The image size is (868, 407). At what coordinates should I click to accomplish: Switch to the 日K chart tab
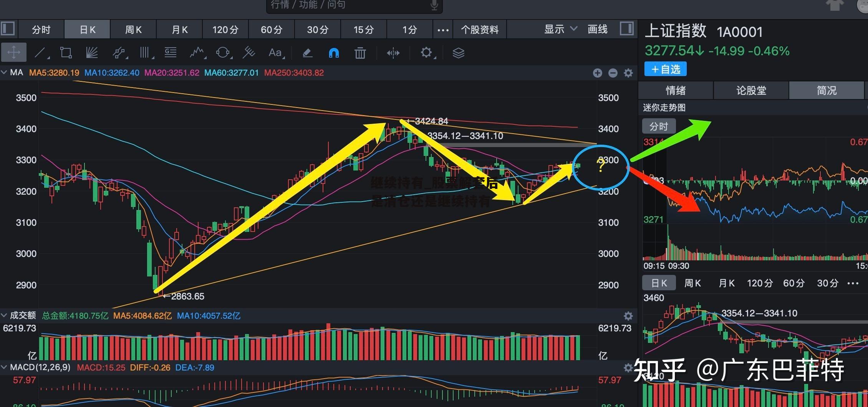(x=88, y=30)
